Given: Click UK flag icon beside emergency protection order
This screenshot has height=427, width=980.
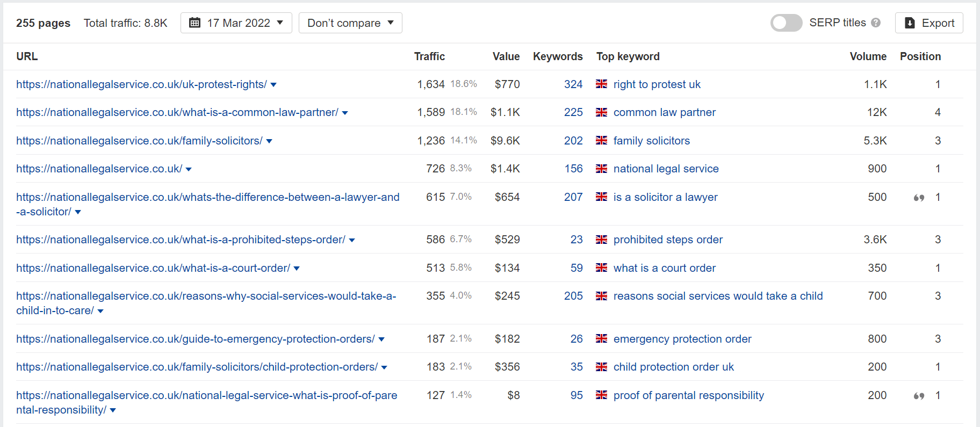Looking at the screenshot, I should point(602,339).
